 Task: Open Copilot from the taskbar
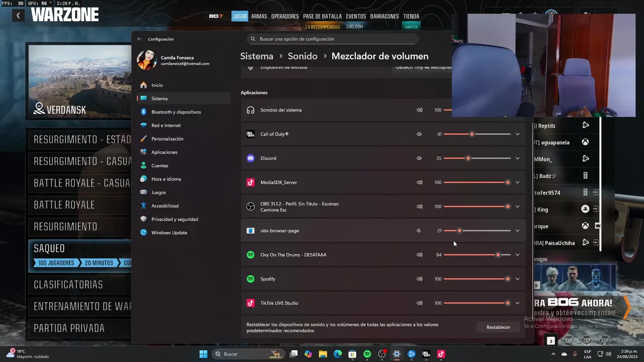(x=308, y=354)
